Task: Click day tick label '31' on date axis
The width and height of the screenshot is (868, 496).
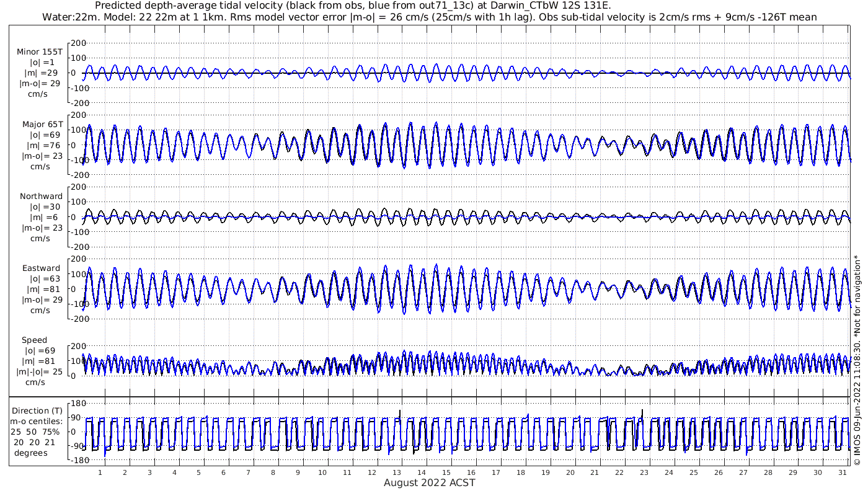Action: 841,472
